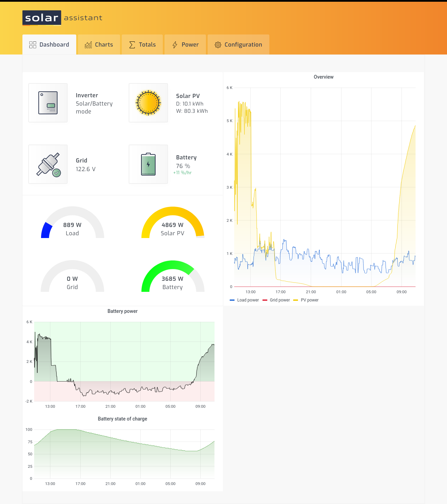This screenshot has height=504, width=447.
Task: Switch to the Totals tab
Action: (x=142, y=45)
